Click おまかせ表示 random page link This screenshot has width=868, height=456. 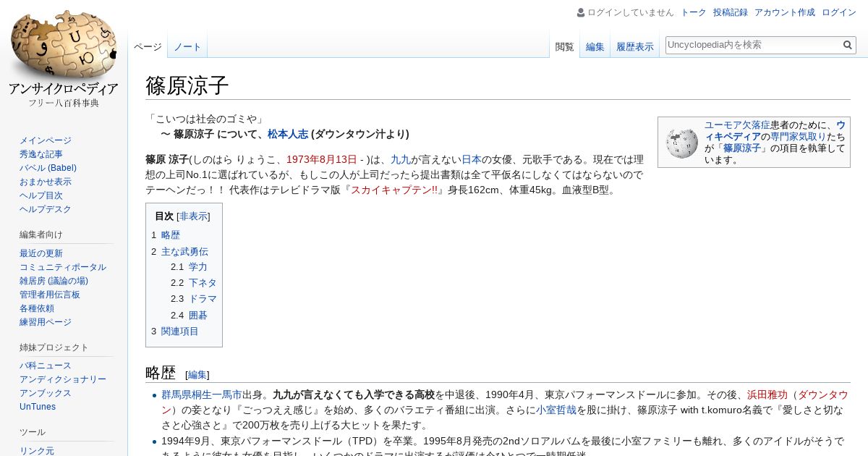(46, 182)
